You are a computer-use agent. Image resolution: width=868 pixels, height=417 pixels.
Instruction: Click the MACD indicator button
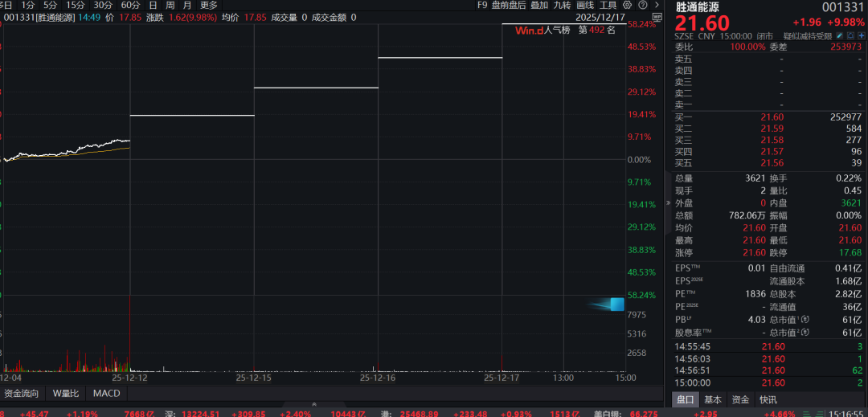[106, 393]
